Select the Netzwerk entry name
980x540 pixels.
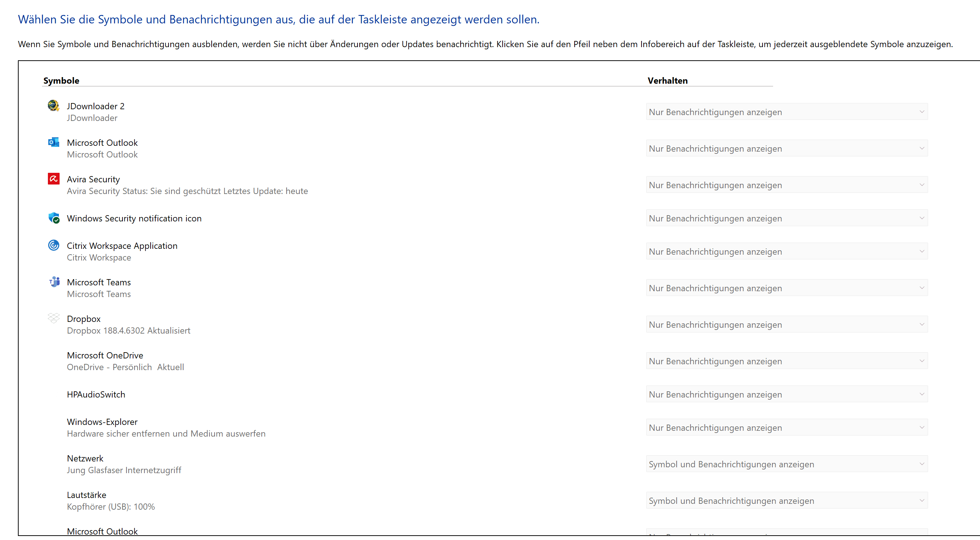tap(85, 458)
